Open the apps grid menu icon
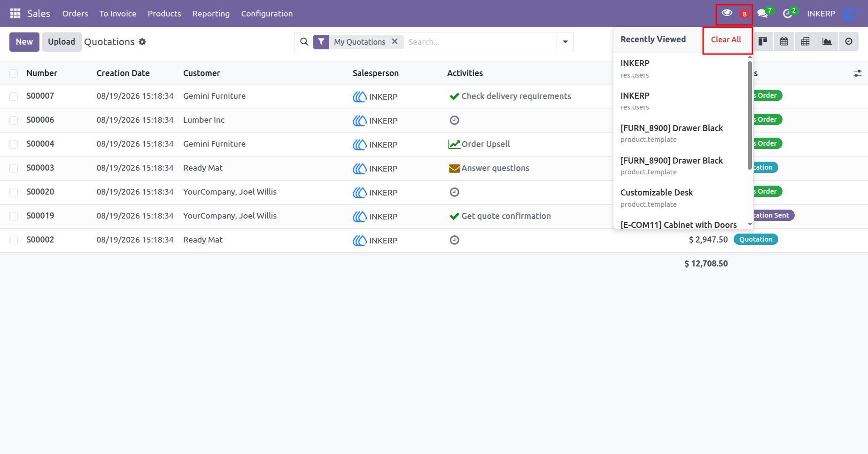The image size is (868, 454). [15, 14]
